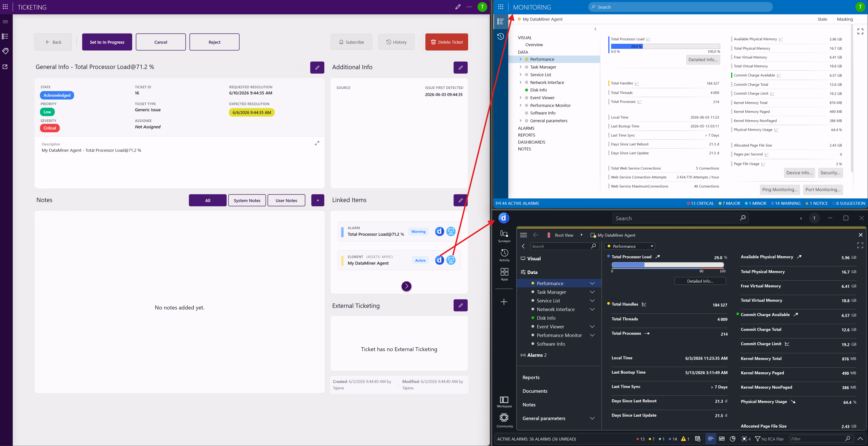Screen dimensions: 868x446
Task: Show All notes filter
Action: [208, 200]
